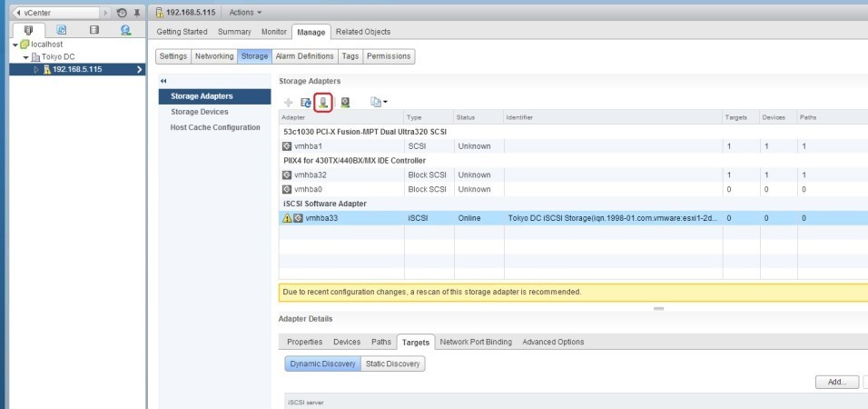Click the forward navigation arrow beside vCenter

tap(106, 12)
